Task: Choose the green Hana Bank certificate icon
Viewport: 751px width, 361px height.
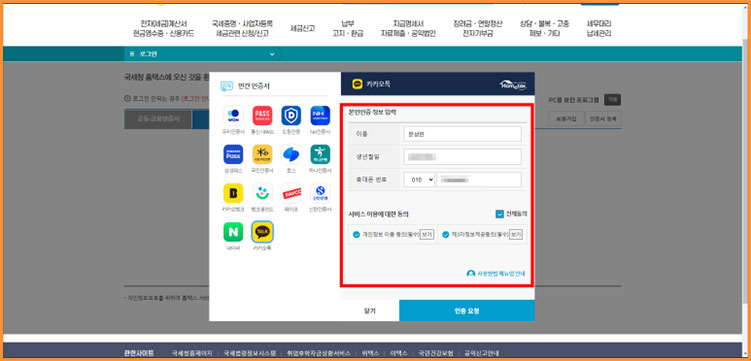Action: [x=320, y=154]
